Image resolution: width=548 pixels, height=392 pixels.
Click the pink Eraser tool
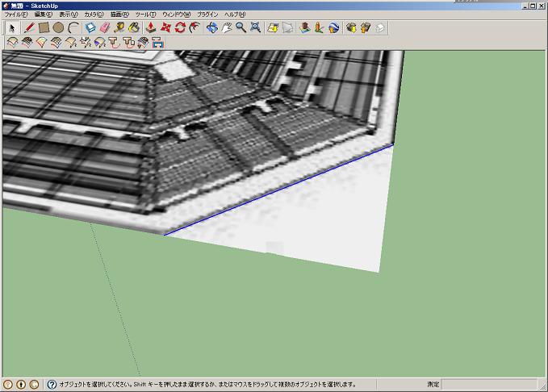point(104,27)
